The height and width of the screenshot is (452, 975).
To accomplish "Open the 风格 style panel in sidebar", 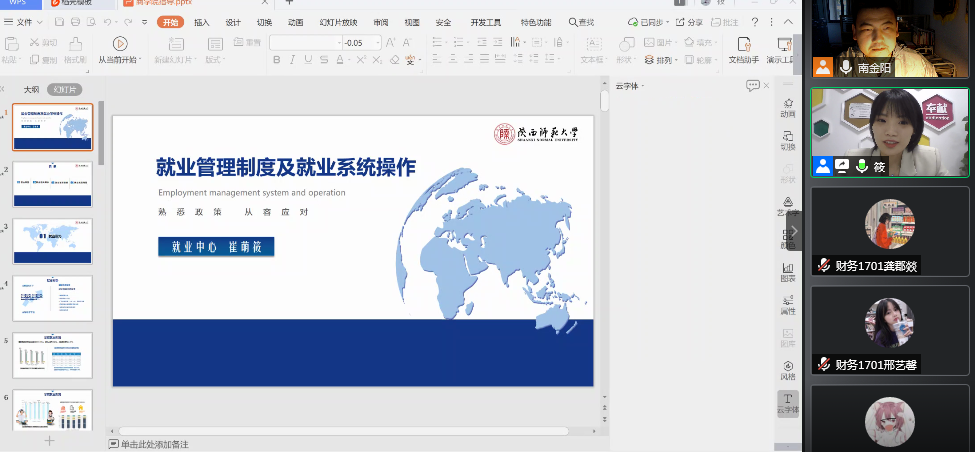I will (788, 370).
